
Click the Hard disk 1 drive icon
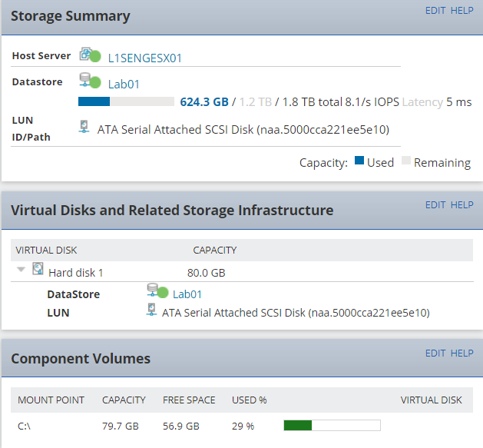click(x=38, y=270)
